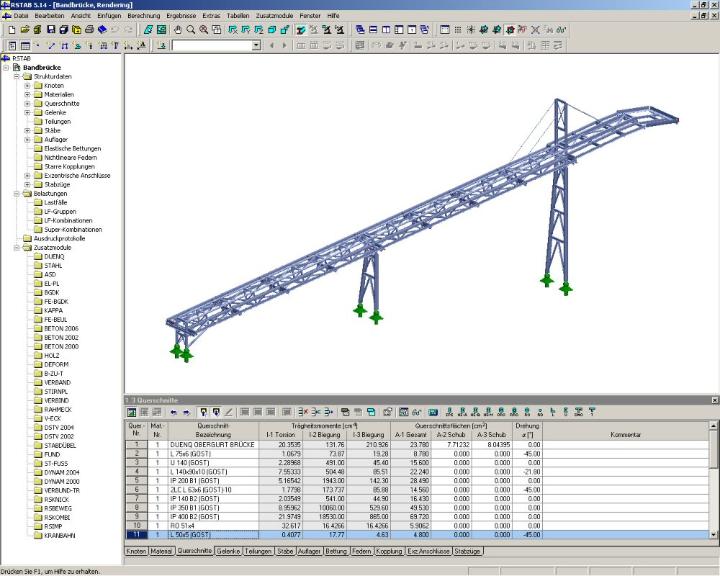Open the Hilfe menu
Viewport: 720px width, 576px height.
[333, 16]
